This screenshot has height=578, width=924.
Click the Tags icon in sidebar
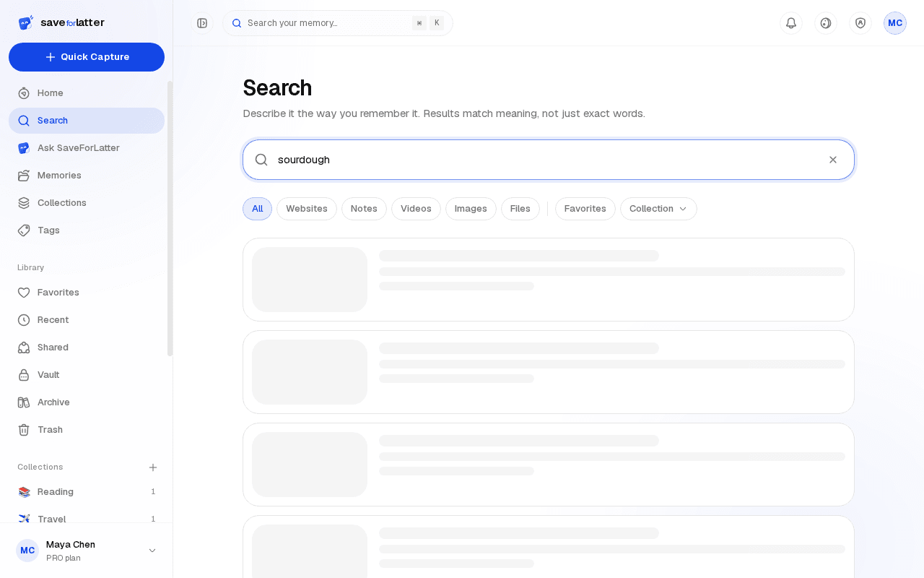click(24, 230)
